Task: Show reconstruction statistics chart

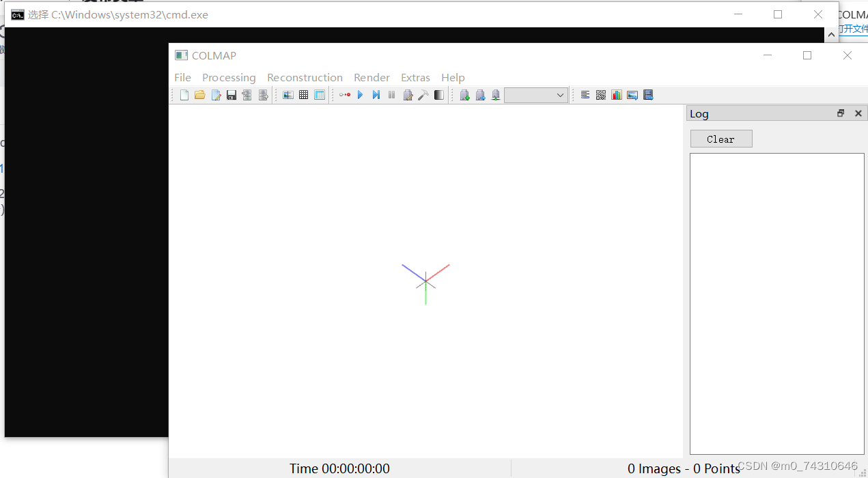Action: 617,95
